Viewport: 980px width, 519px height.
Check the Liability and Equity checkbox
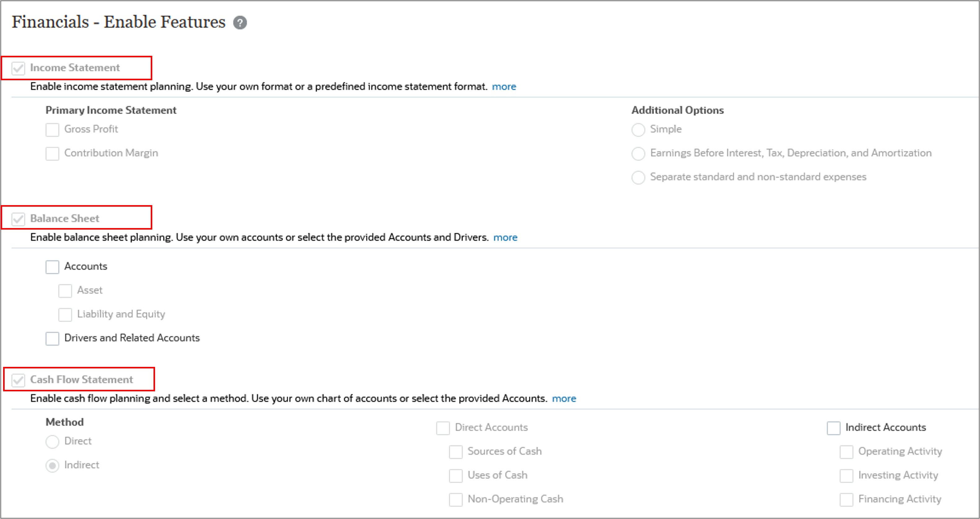click(65, 315)
